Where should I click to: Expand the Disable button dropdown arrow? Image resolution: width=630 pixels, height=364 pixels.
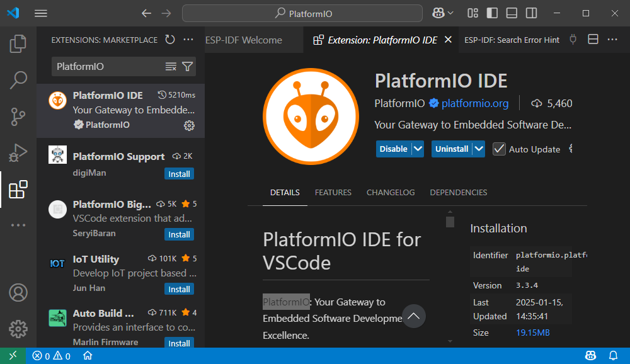[418, 149]
